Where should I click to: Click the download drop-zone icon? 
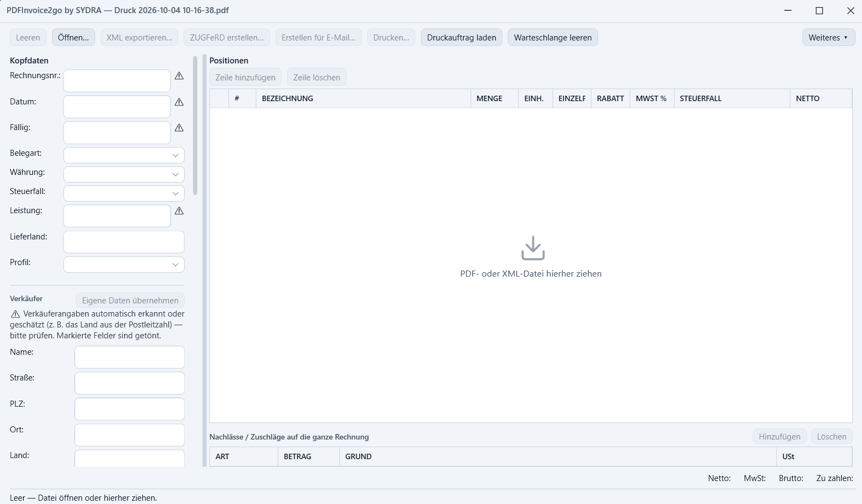[x=533, y=248]
